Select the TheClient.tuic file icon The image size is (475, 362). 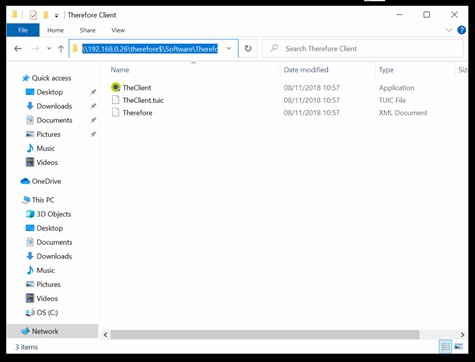(115, 100)
